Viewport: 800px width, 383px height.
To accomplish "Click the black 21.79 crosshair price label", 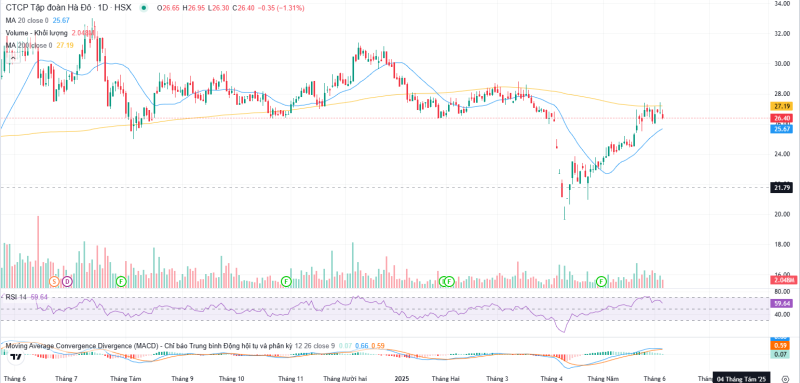I will (782, 187).
